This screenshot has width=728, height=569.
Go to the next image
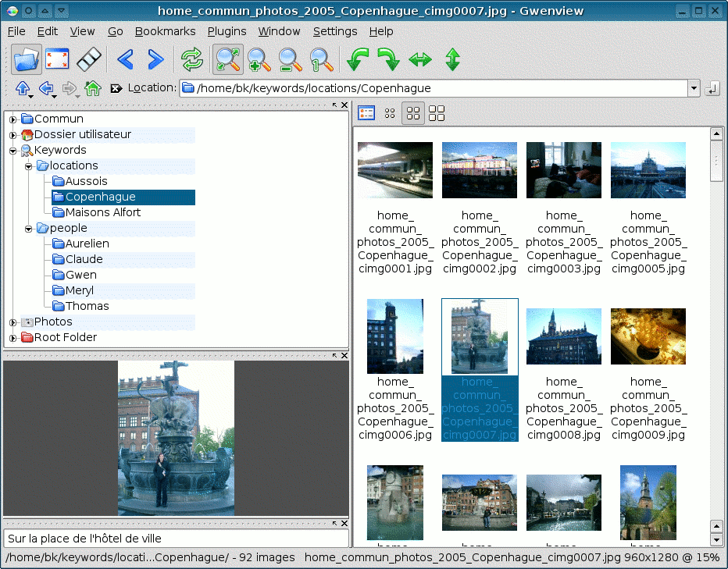point(155,59)
